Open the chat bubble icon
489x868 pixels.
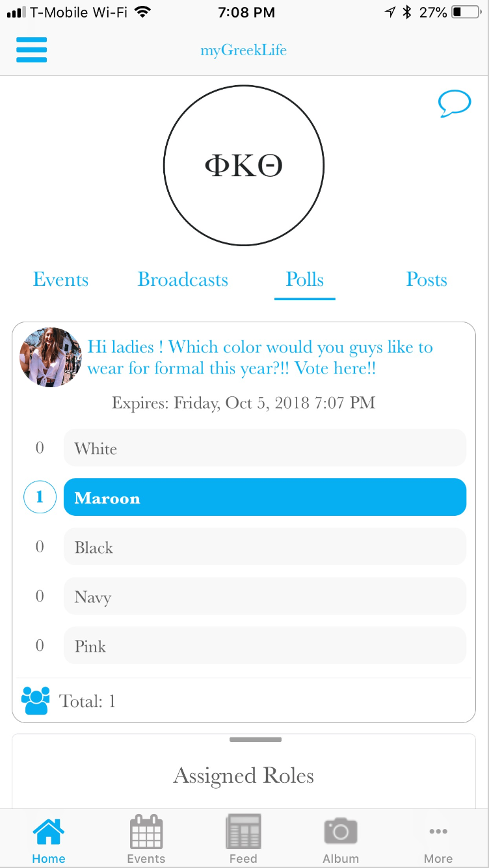point(454,103)
